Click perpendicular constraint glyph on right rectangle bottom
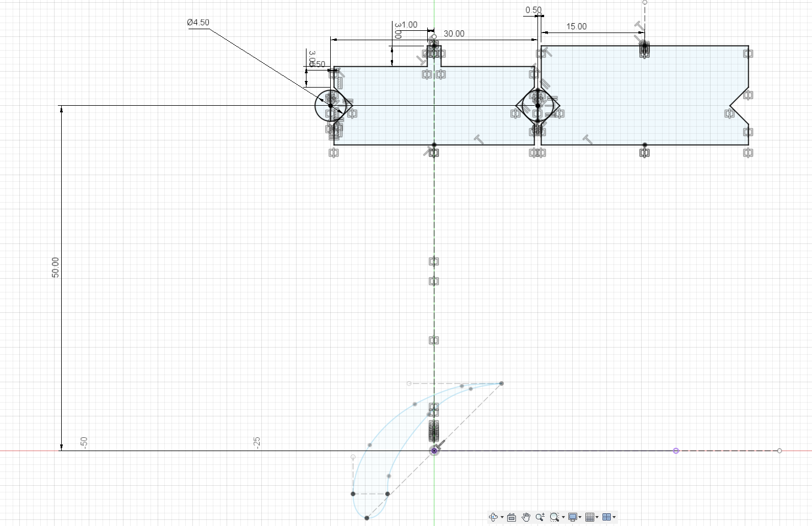 (588, 140)
